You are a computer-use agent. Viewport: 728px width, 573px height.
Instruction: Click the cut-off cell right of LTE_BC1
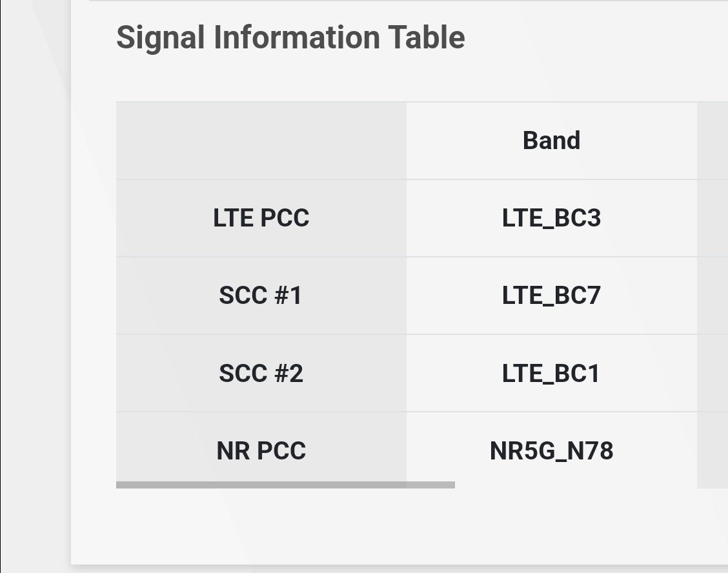[x=713, y=373]
